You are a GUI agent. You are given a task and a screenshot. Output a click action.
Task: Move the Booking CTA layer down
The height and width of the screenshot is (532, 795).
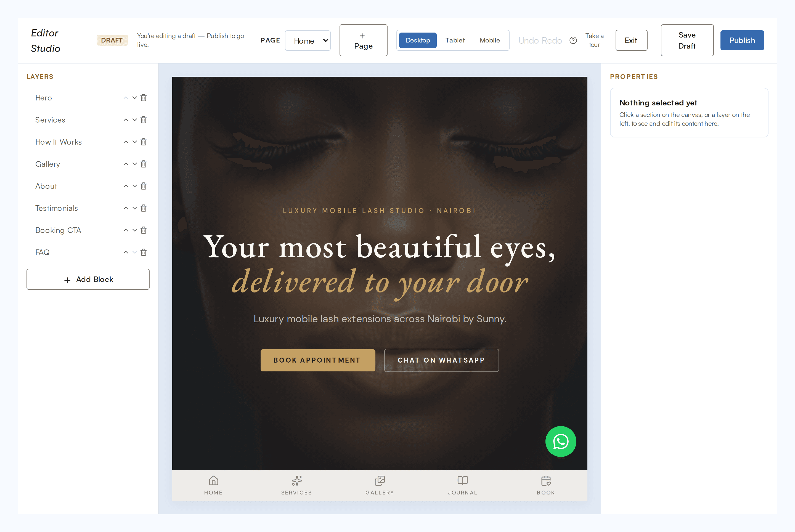click(135, 230)
